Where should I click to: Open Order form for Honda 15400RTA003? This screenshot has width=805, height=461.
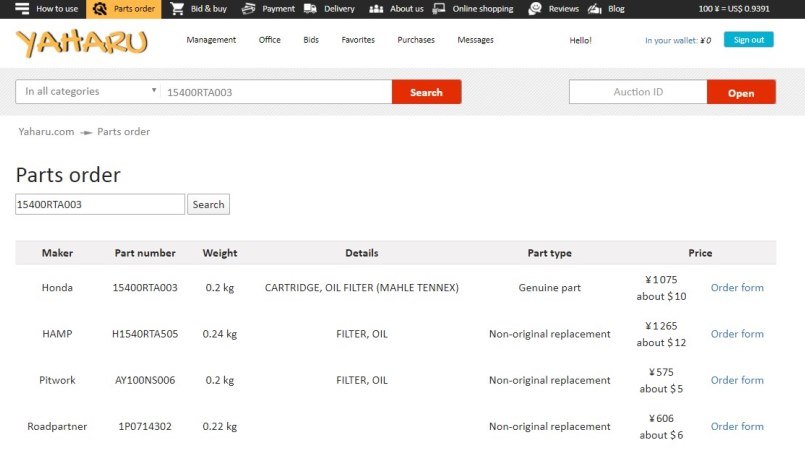[x=737, y=288]
